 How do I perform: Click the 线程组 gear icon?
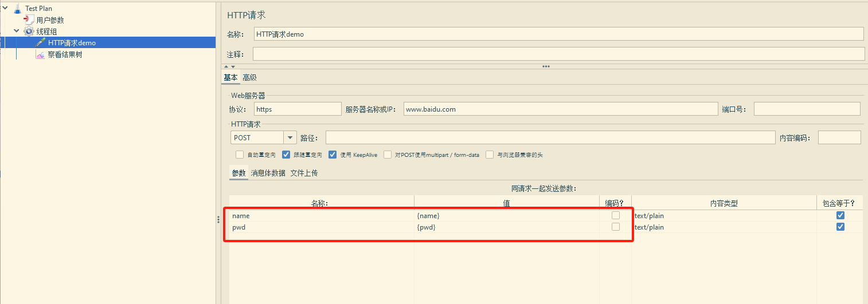coord(29,31)
